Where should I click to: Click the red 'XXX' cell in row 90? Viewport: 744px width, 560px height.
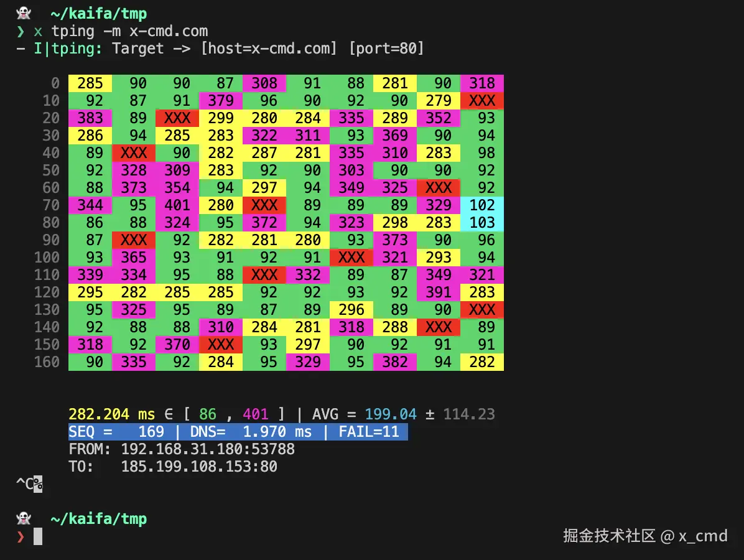point(134,240)
